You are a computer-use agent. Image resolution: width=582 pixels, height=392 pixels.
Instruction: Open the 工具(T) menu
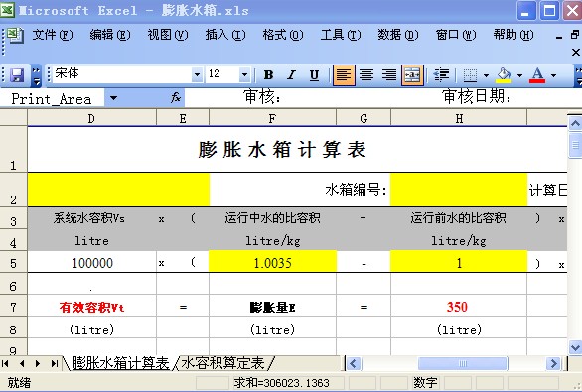tap(341, 35)
